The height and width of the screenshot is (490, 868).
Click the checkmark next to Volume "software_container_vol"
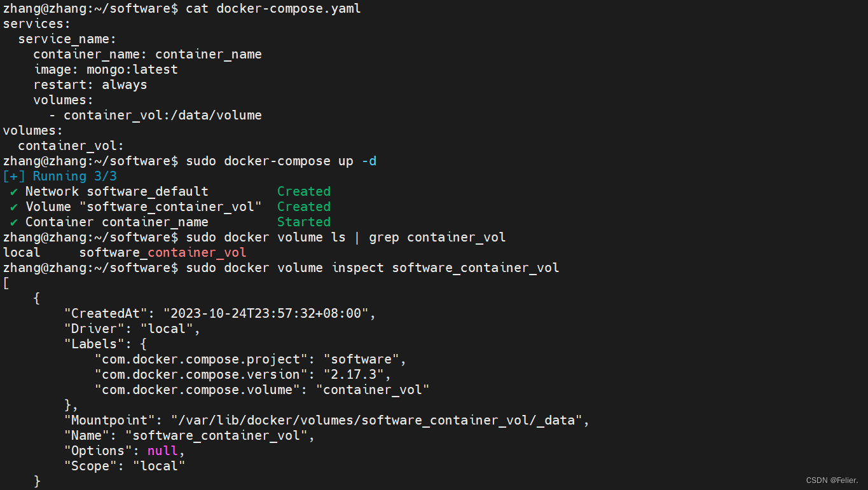coord(14,207)
